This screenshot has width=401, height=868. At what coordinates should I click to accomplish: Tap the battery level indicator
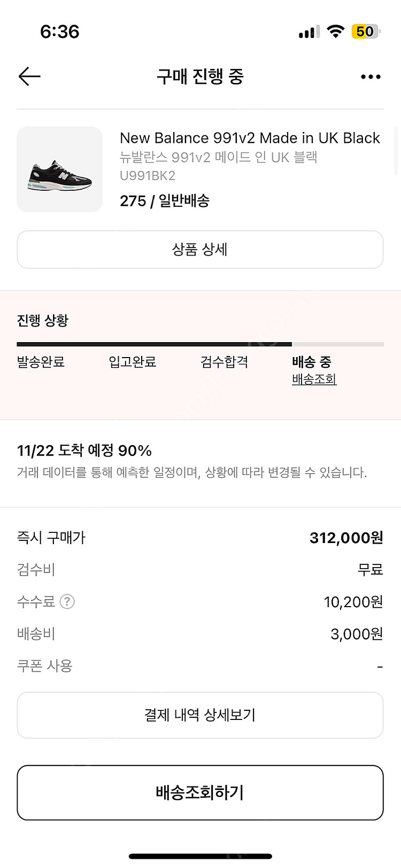[366, 32]
